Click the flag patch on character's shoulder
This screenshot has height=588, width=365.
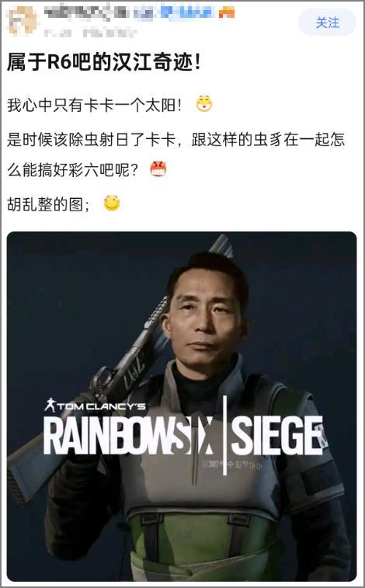click(x=322, y=435)
